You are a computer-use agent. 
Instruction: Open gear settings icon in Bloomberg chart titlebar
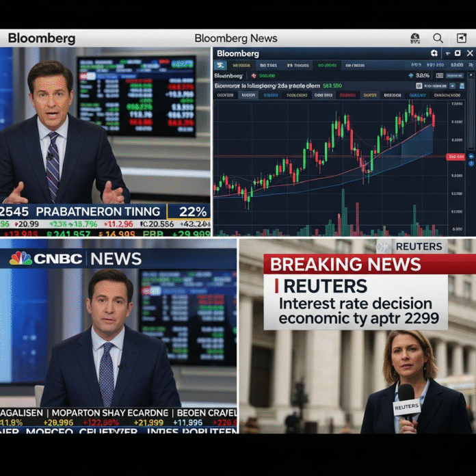(434, 53)
